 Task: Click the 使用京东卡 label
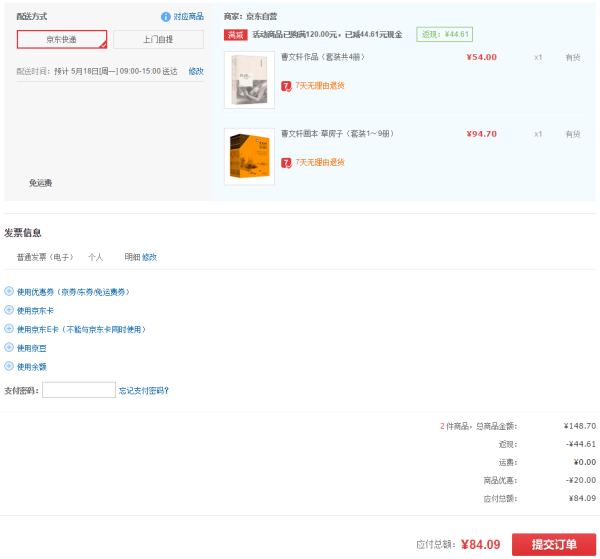(35, 311)
